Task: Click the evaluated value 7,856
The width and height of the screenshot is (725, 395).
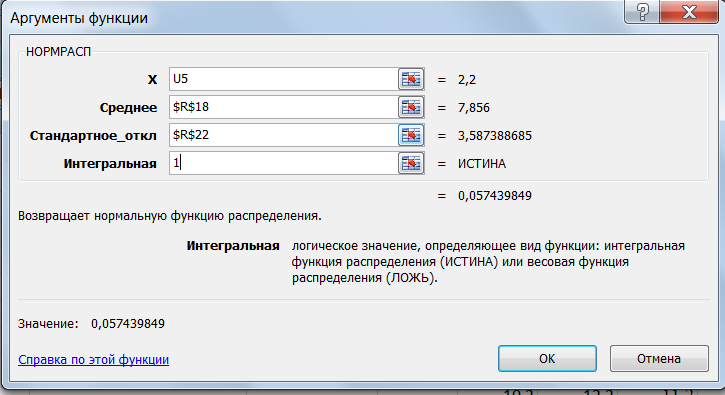Action: [x=473, y=108]
